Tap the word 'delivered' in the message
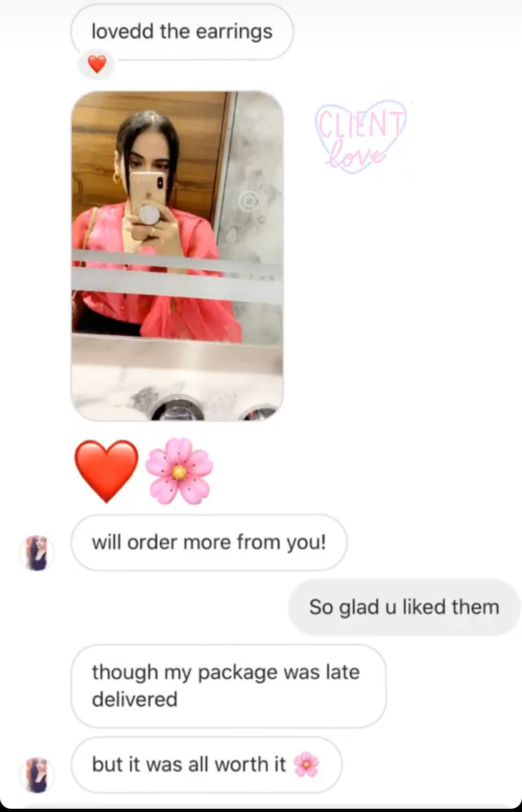The width and height of the screenshot is (522, 812). (x=135, y=699)
